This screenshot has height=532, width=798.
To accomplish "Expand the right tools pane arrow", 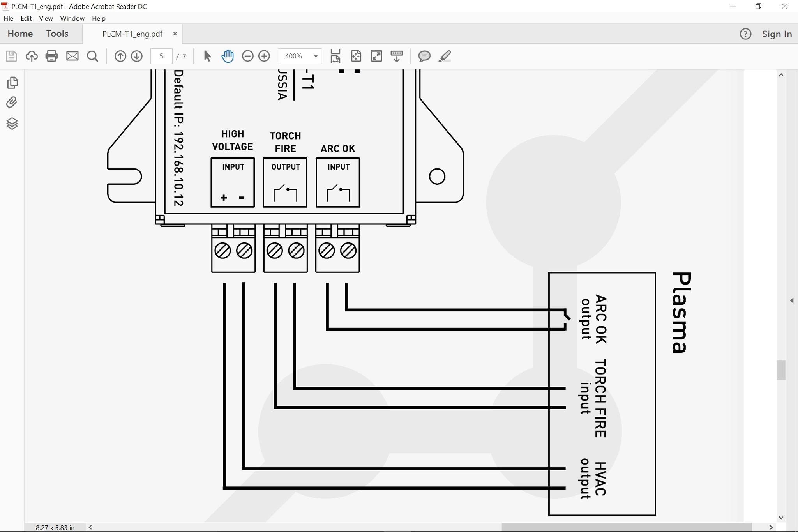I will click(x=791, y=300).
